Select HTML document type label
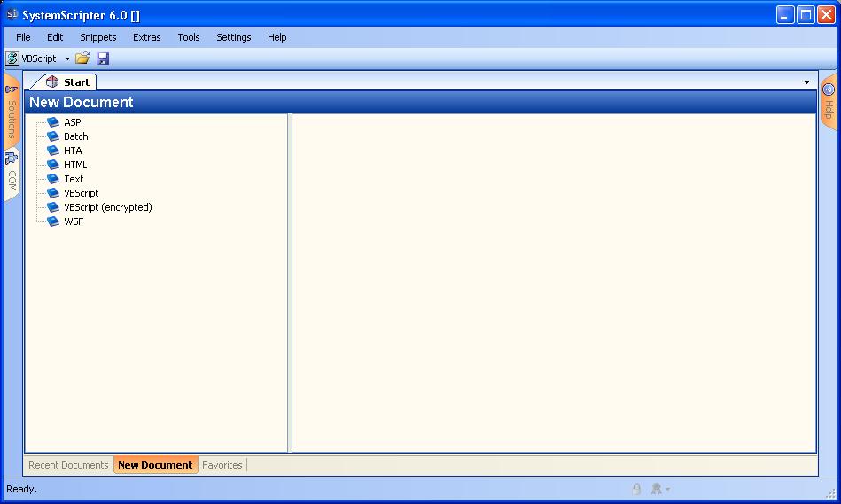The image size is (841, 504). [75, 165]
